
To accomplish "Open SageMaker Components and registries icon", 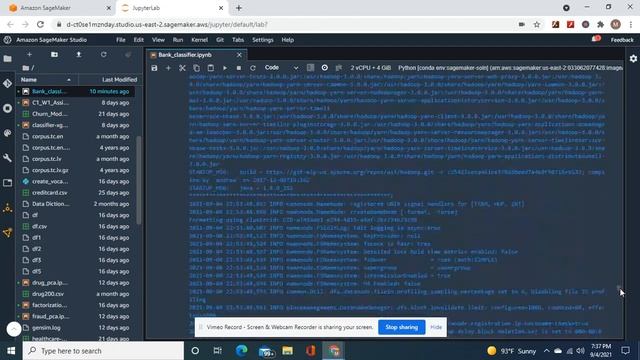I will pyautogui.click(x=7, y=208).
